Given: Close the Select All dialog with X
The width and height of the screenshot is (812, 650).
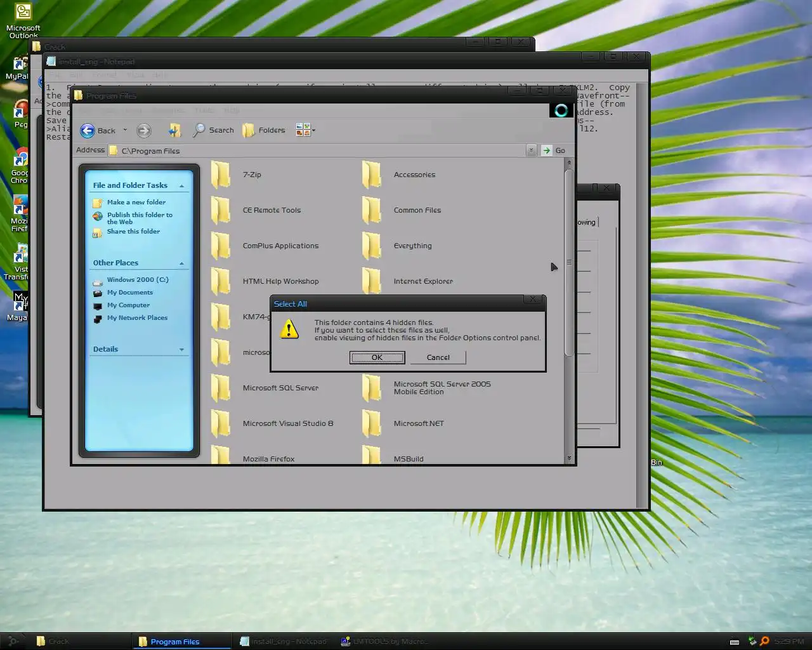Looking at the screenshot, I should click(x=533, y=299).
